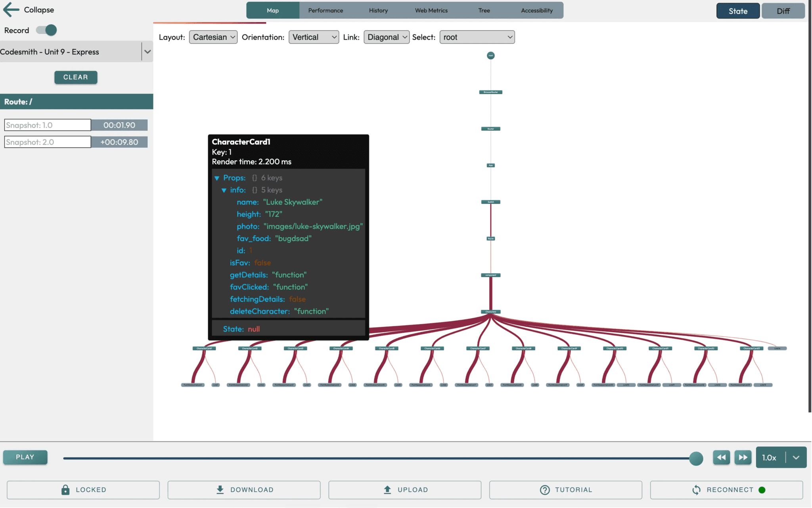Viewport: 812px width, 508px height.
Task: Toggle the Record switch
Action: click(46, 30)
